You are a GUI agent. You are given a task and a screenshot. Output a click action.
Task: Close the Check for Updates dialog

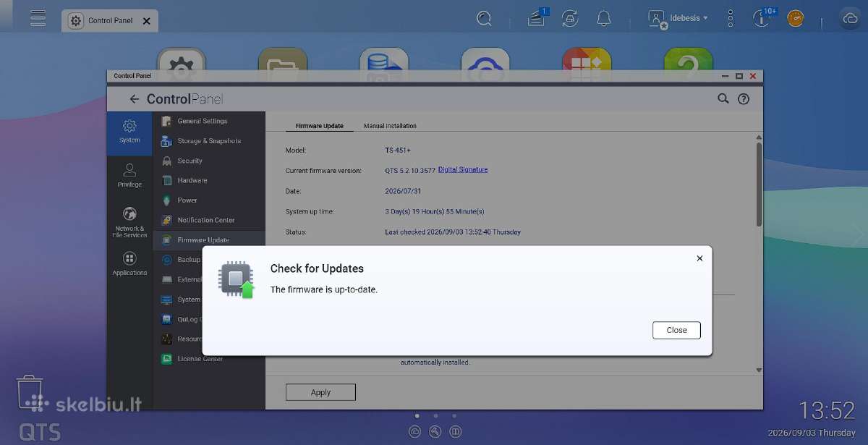tap(676, 330)
